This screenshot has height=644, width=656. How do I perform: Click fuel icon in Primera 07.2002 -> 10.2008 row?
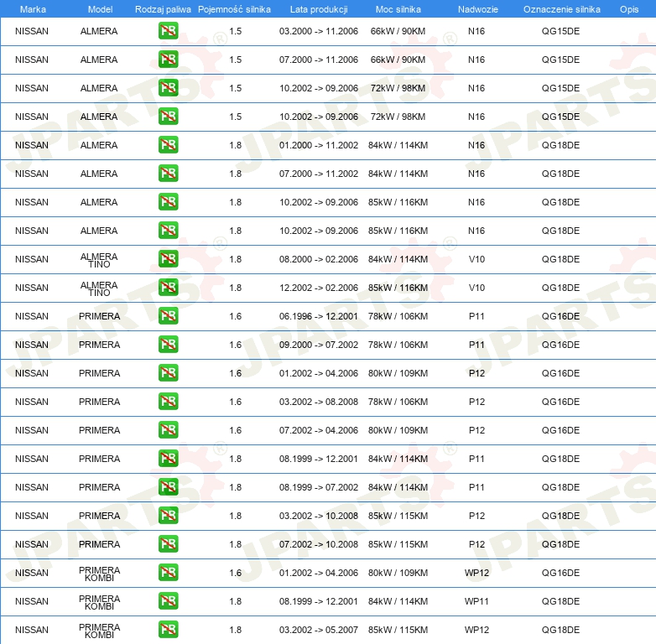[168, 544]
